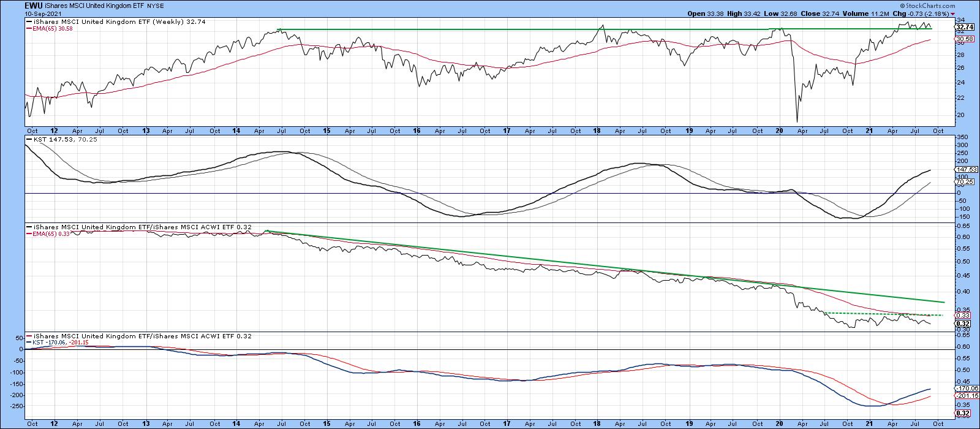The width and height of the screenshot is (980, 429).
Task: Click the year 18 label on the top axis
Action: coord(597,131)
